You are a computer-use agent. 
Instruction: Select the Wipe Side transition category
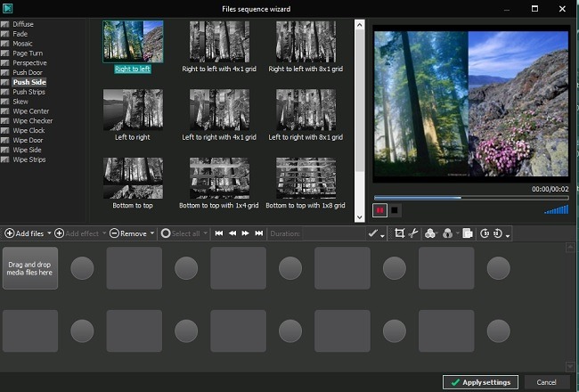click(27, 150)
